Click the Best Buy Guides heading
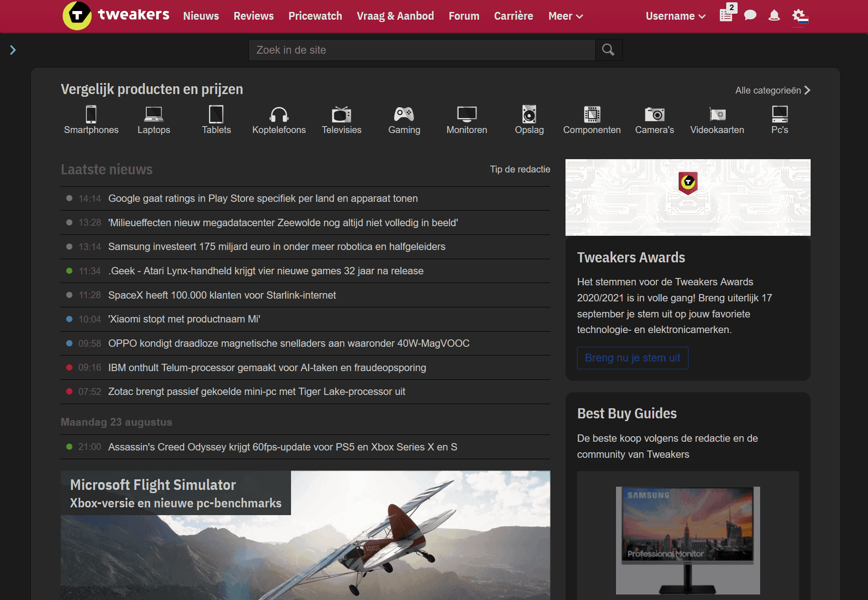 click(627, 414)
